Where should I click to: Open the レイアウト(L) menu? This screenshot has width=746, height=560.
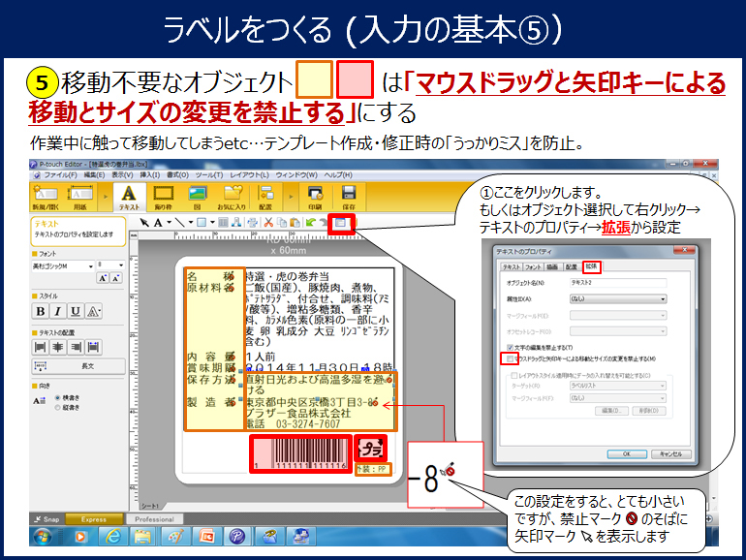point(249,175)
